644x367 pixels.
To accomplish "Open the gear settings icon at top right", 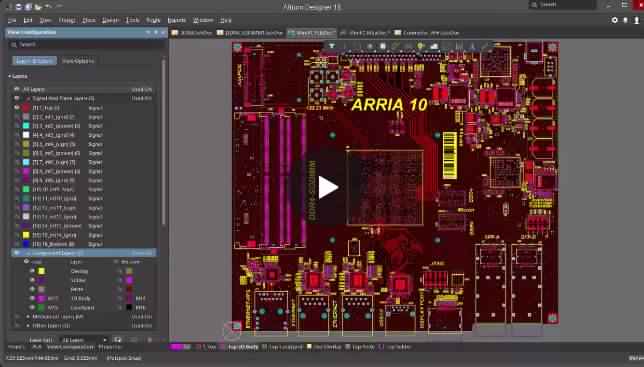I will pos(614,20).
